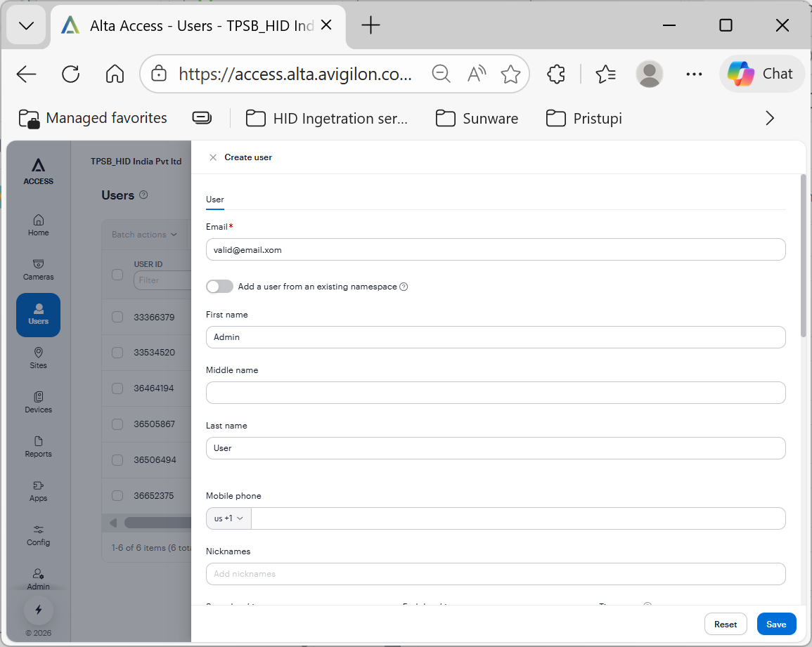Click the browser Back arrow
This screenshot has height=647, width=812.
pyautogui.click(x=27, y=74)
